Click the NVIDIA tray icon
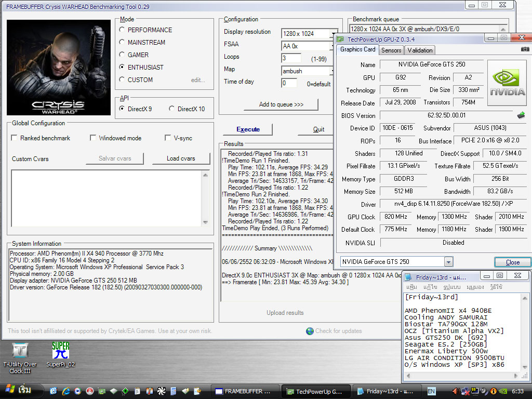The width and height of the screenshot is (532, 399). pyautogui.click(x=503, y=391)
